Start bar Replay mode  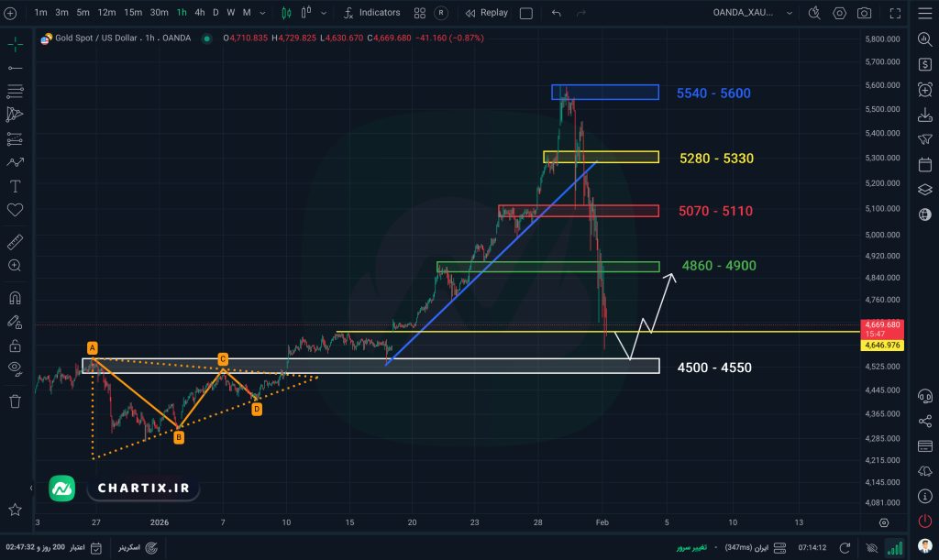tap(486, 13)
